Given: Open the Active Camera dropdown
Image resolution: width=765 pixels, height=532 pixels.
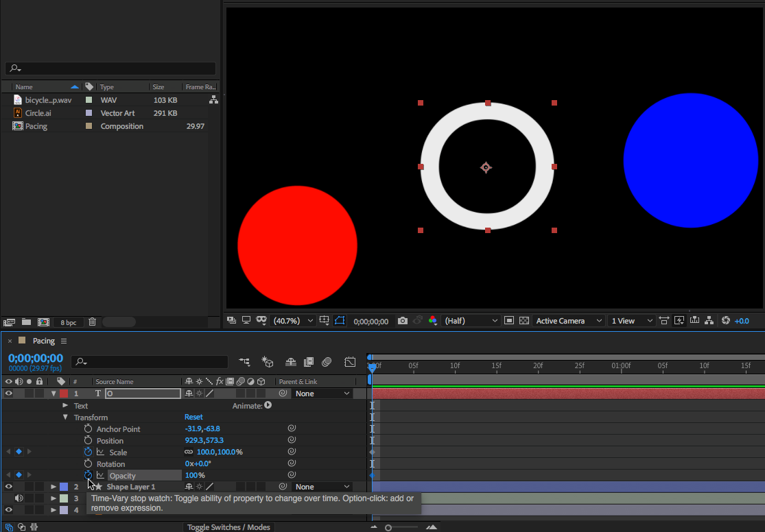Looking at the screenshot, I should coord(569,321).
